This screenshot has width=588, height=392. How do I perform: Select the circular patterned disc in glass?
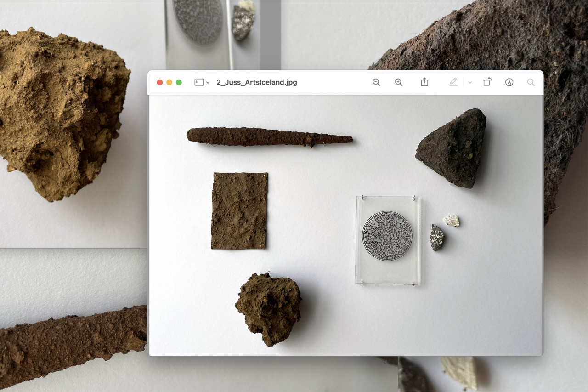click(x=387, y=236)
